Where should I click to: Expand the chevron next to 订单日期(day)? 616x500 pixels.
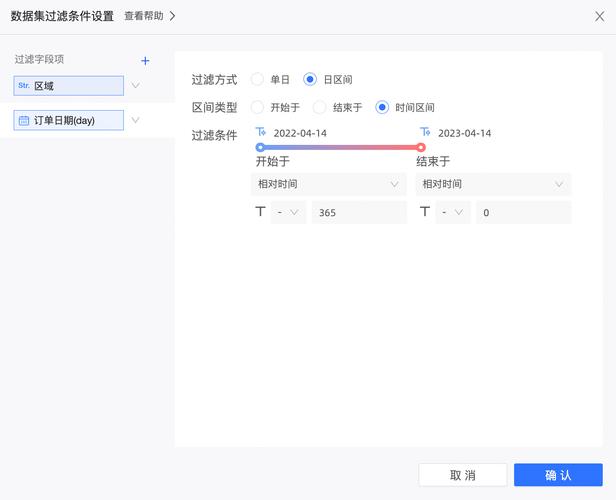tap(136, 120)
